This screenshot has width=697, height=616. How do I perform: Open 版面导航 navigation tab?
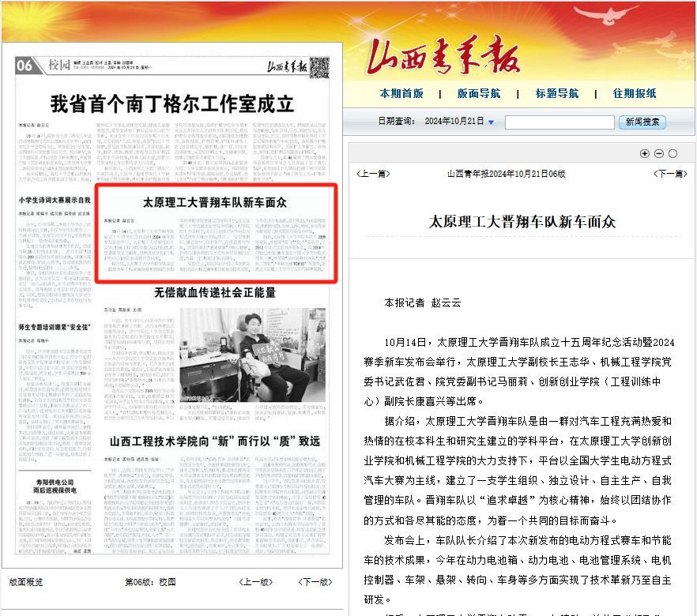479,93
